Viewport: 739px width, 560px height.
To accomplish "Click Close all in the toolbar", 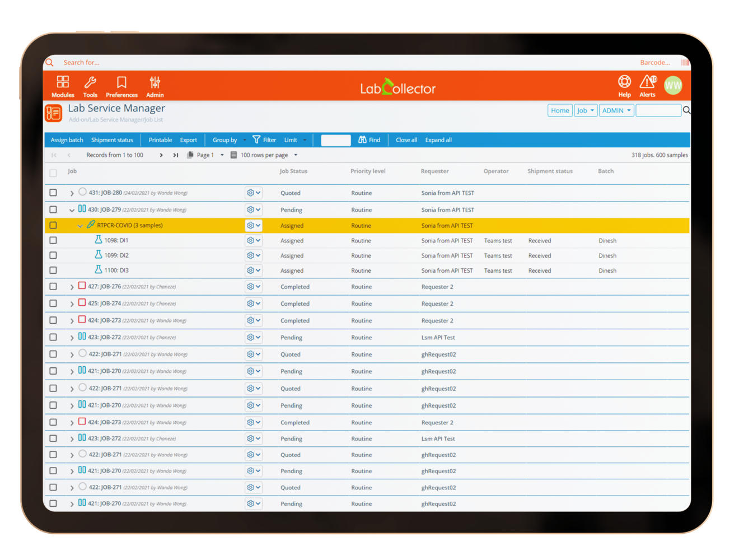I will (406, 140).
